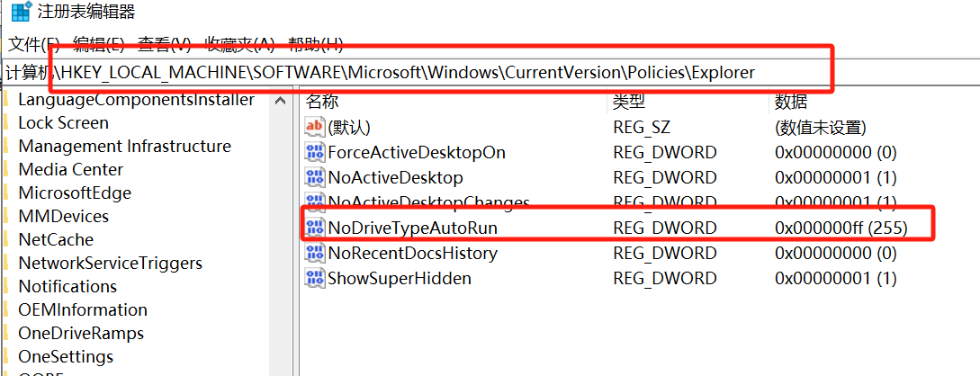
Task: Select LanguageComponentsInstaller key in tree
Action: (136, 99)
